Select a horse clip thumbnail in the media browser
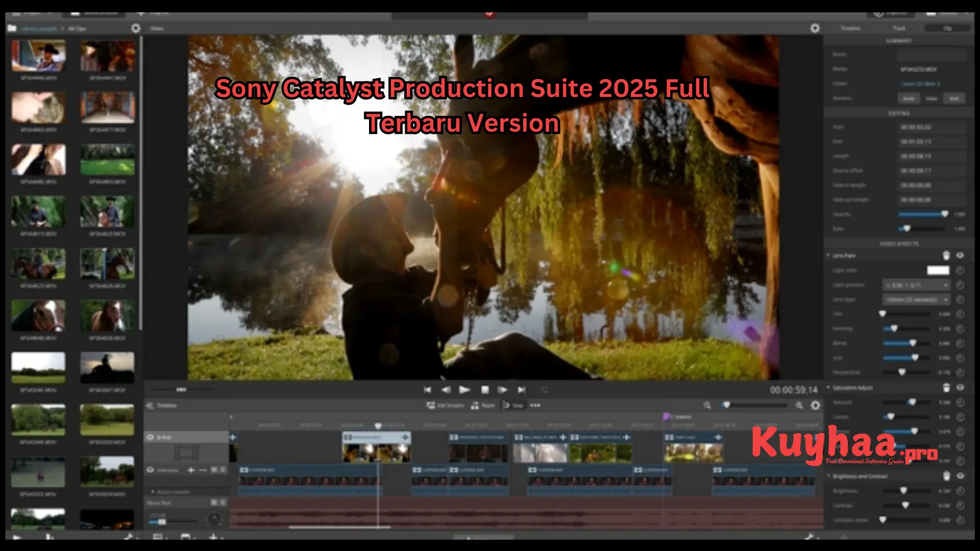This screenshot has height=551, width=980. tap(38, 316)
